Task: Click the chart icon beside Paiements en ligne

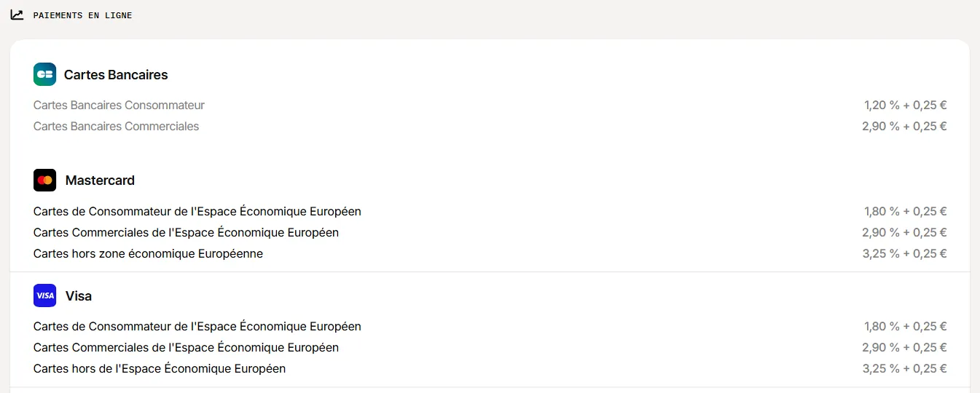Action: point(17,15)
